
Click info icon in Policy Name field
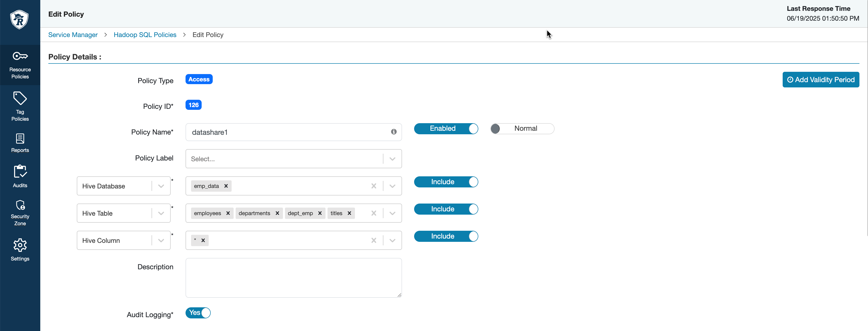(x=393, y=132)
